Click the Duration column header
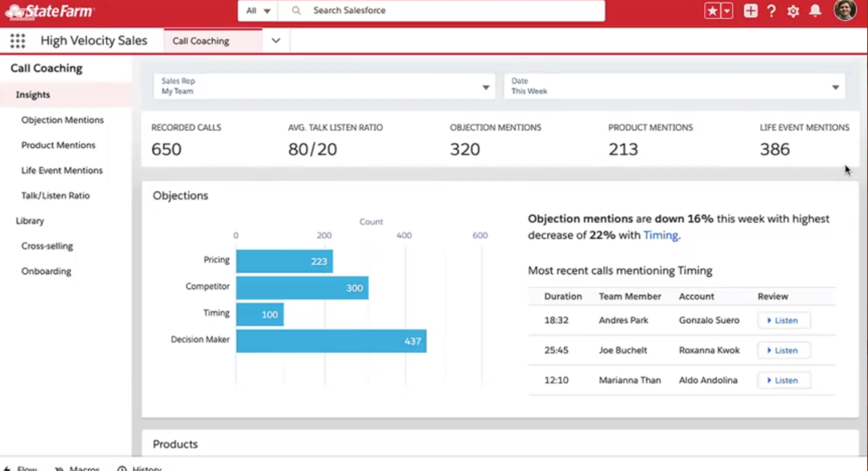Screen dimensions: 868x471 (563, 296)
